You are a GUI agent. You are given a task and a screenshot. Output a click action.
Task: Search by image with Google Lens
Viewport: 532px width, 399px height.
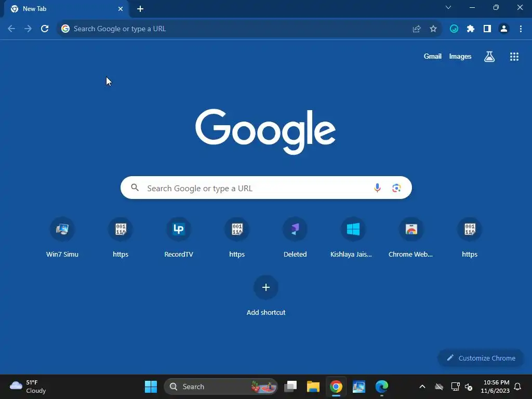click(x=396, y=188)
